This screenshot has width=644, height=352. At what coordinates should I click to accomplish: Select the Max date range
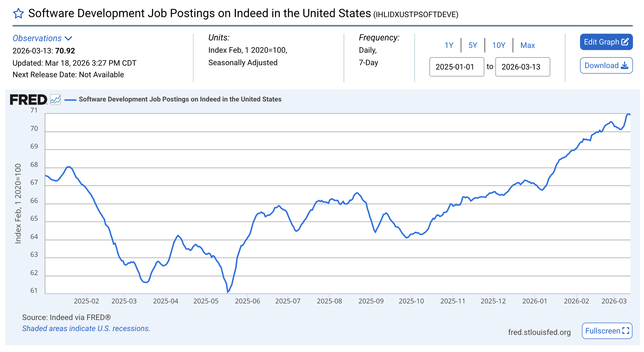tap(527, 45)
